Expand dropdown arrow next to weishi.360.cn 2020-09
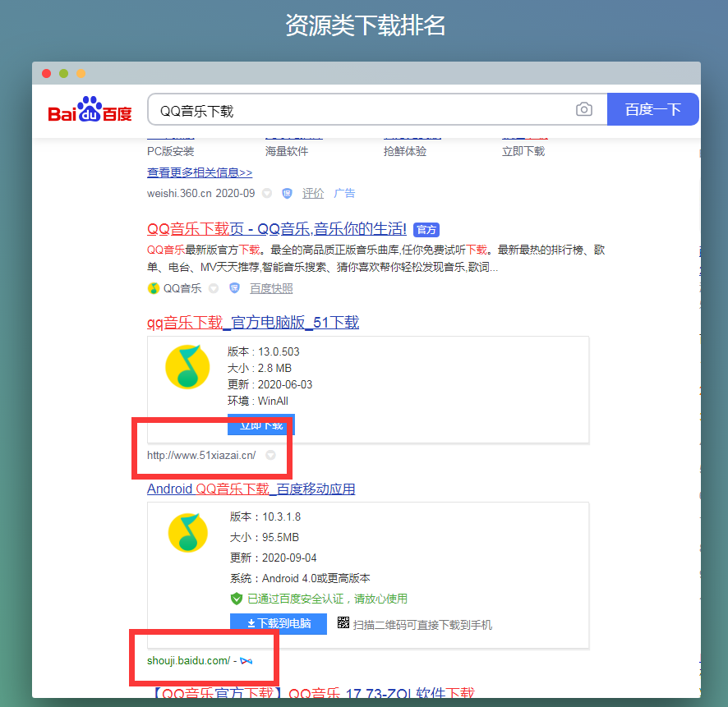728x707 pixels. pos(267,193)
